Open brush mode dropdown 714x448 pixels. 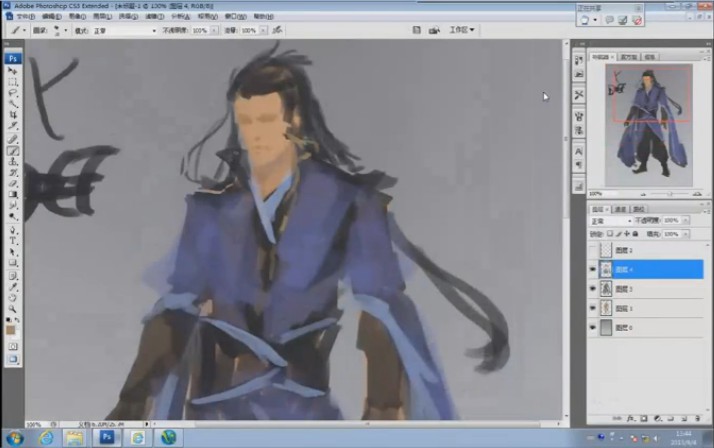click(x=125, y=31)
